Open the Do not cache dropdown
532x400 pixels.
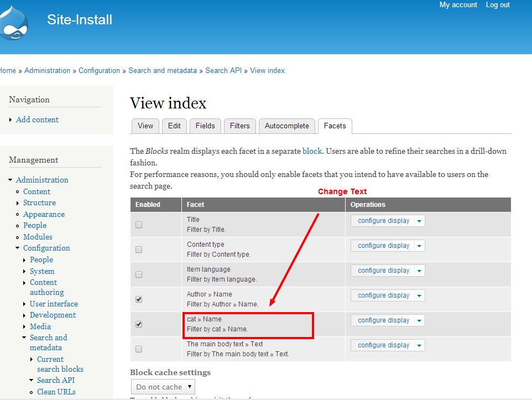[x=163, y=387]
